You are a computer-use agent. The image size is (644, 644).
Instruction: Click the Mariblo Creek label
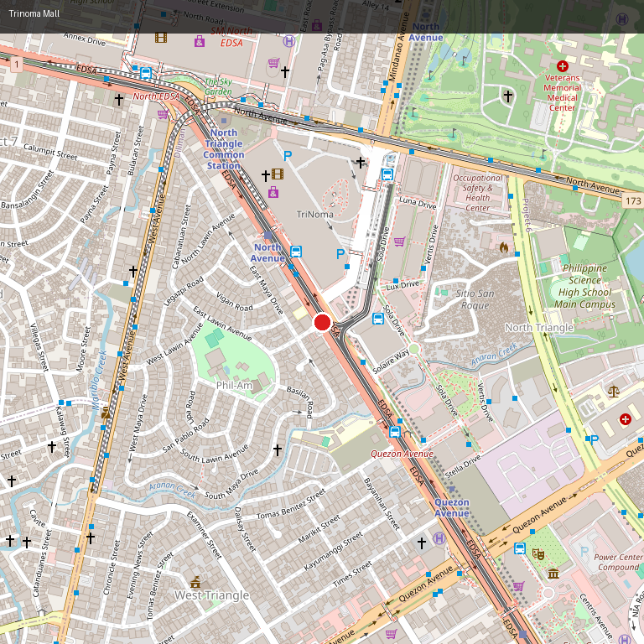(x=99, y=381)
